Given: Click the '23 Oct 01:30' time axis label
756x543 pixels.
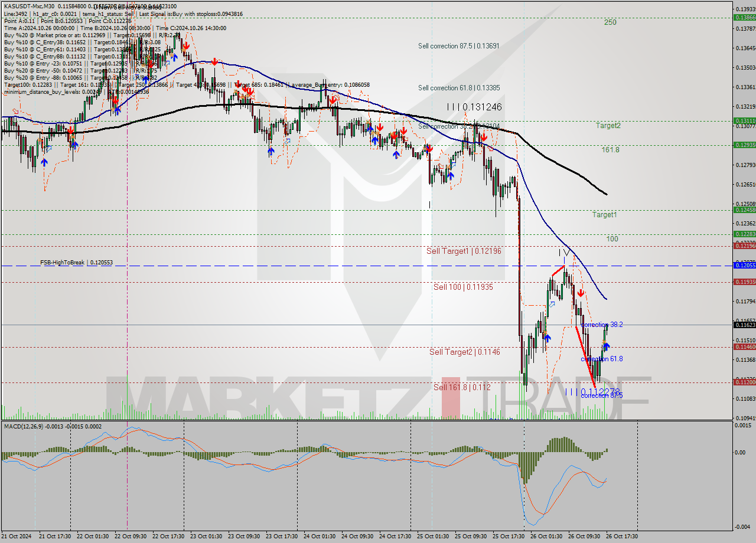Looking at the screenshot, I should click(206, 536).
